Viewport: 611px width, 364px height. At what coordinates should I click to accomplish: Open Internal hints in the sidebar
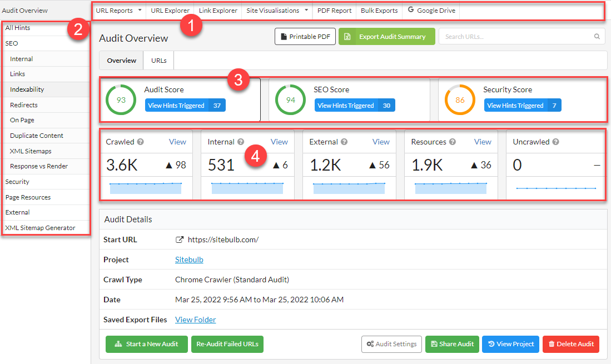click(x=46, y=59)
